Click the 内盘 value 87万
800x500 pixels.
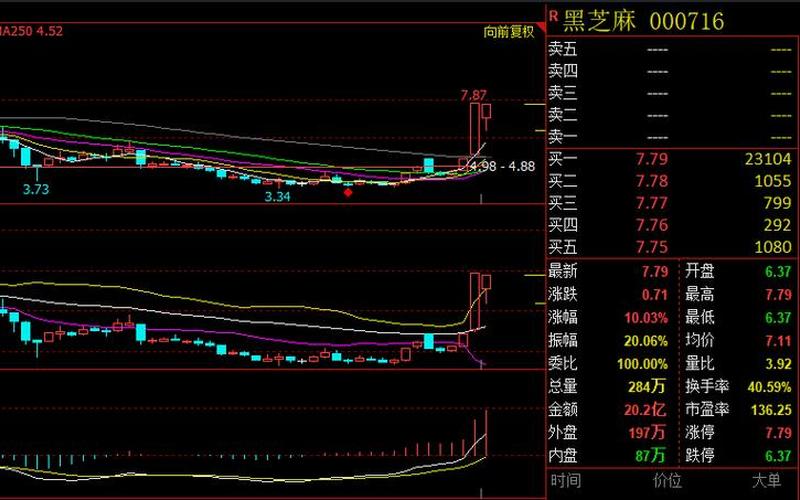pos(651,455)
